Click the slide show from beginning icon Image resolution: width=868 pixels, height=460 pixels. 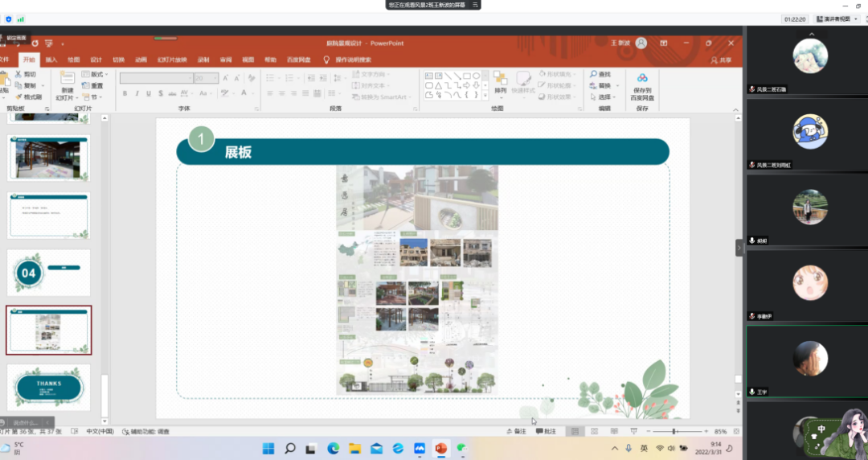[49, 43]
